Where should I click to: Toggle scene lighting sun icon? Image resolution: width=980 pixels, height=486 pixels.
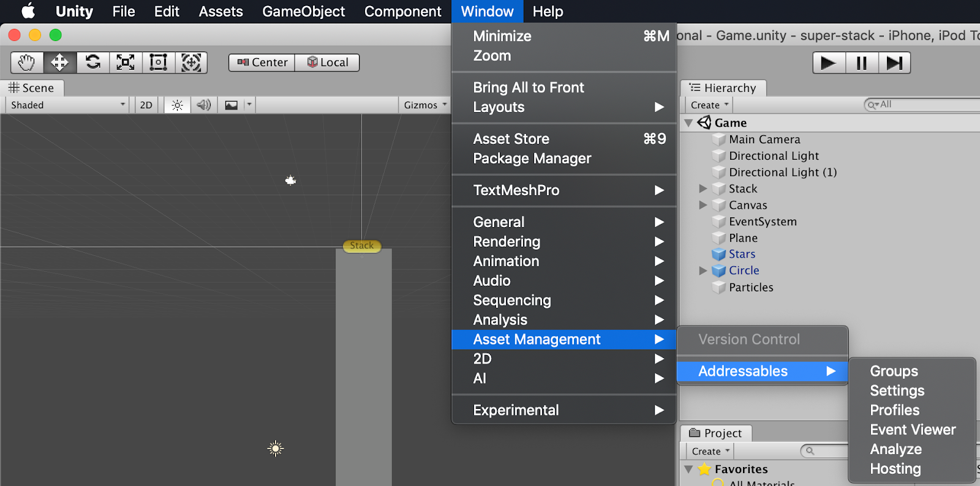(177, 105)
